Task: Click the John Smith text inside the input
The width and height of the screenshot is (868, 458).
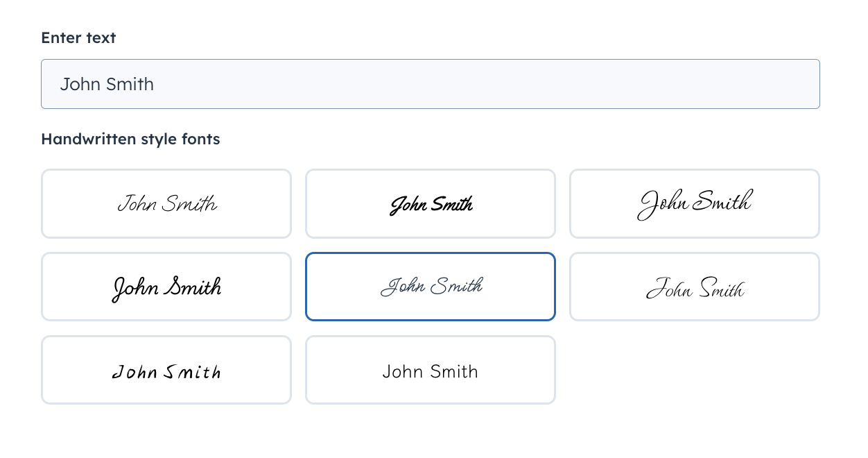Action: 107,84
